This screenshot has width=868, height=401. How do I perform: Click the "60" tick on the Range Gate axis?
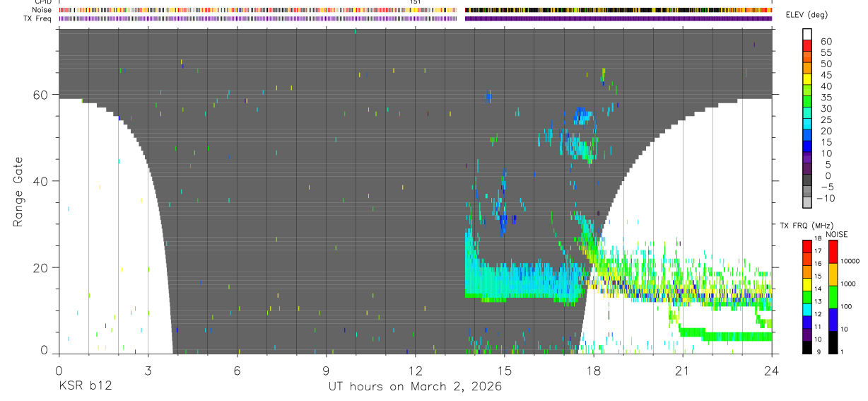(x=42, y=95)
